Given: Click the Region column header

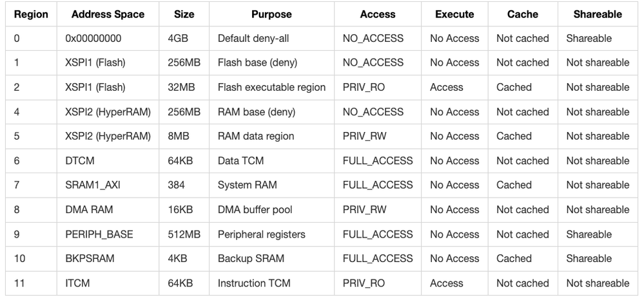Looking at the screenshot, I should tap(31, 14).
